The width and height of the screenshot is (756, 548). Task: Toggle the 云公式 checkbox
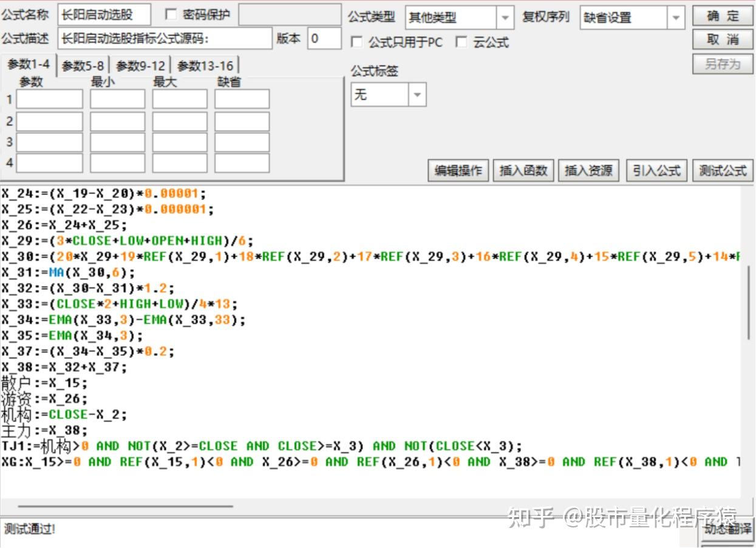pyautogui.click(x=461, y=42)
